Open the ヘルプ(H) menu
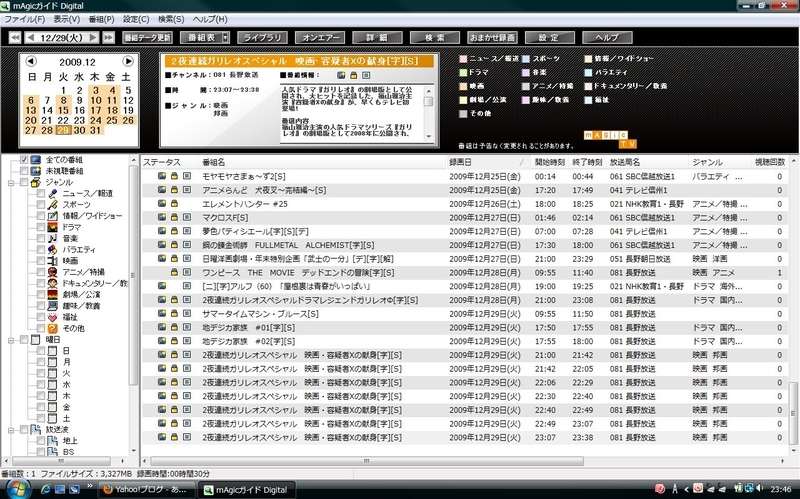 pos(210,19)
